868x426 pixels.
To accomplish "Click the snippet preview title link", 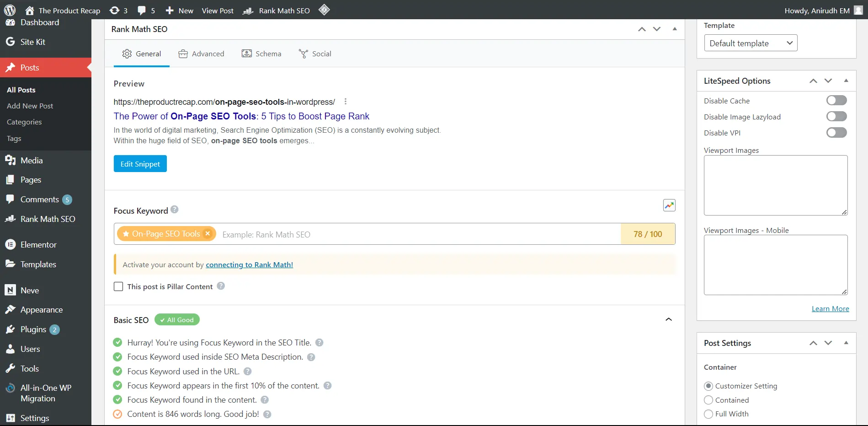I will tap(241, 116).
